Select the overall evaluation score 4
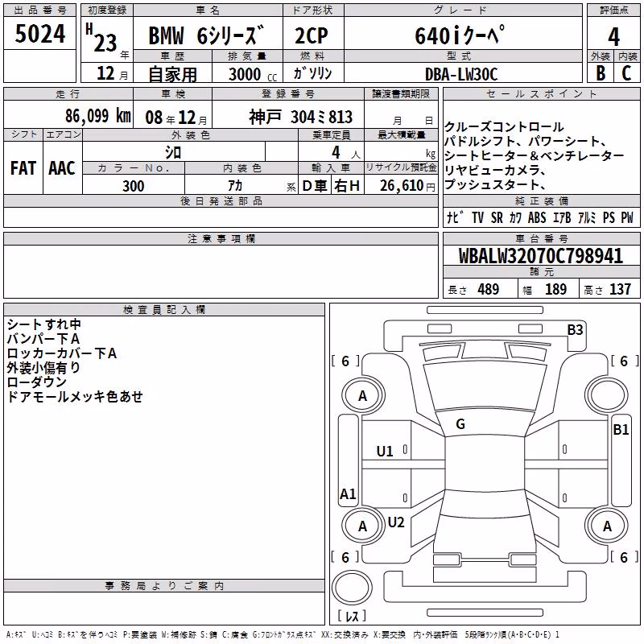Image resolution: width=644 pixels, height=644 pixels. (613, 36)
